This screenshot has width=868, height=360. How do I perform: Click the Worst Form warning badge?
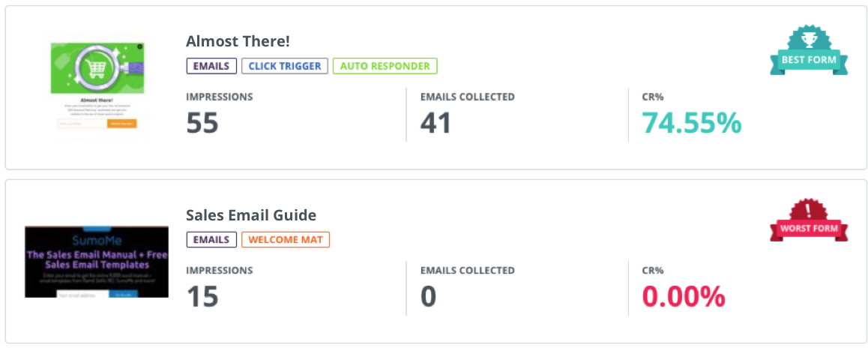[x=809, y=220]
